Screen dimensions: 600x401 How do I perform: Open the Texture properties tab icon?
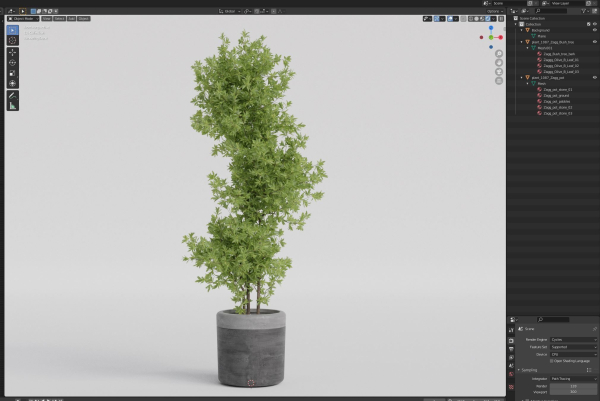(512, 387)
